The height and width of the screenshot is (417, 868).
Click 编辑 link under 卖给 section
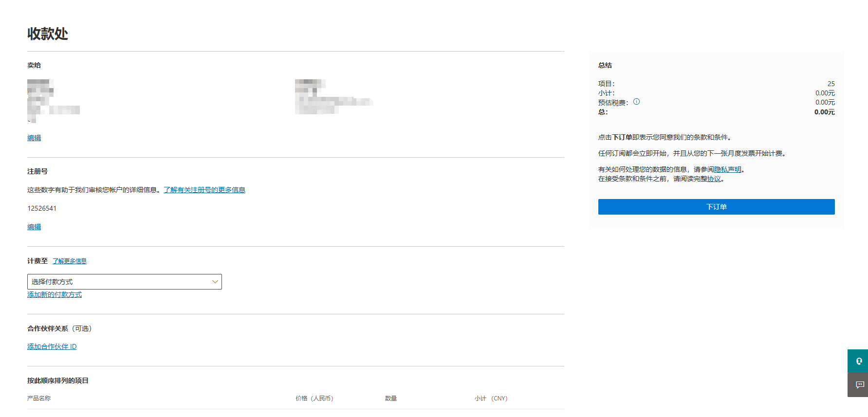pyautogui.click(x=34, y=138)
